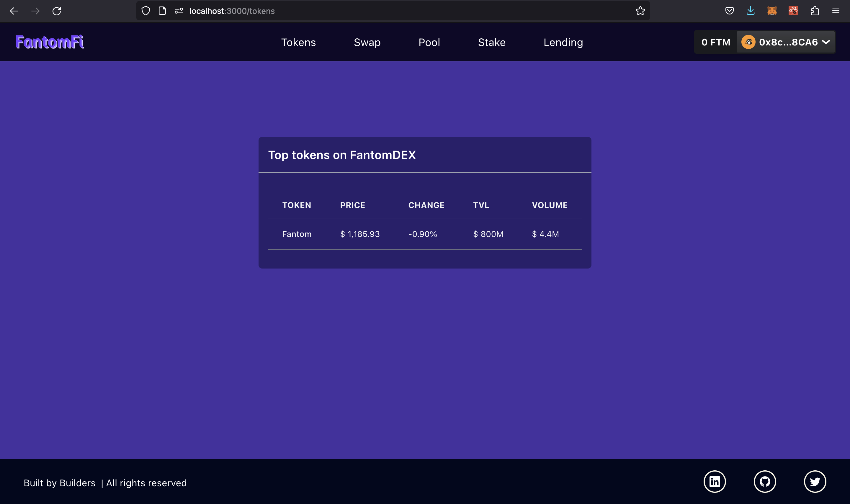This screenshot has height=504, width=850.
Task: Navigate to the Swap page
Action: pos(367,42)
